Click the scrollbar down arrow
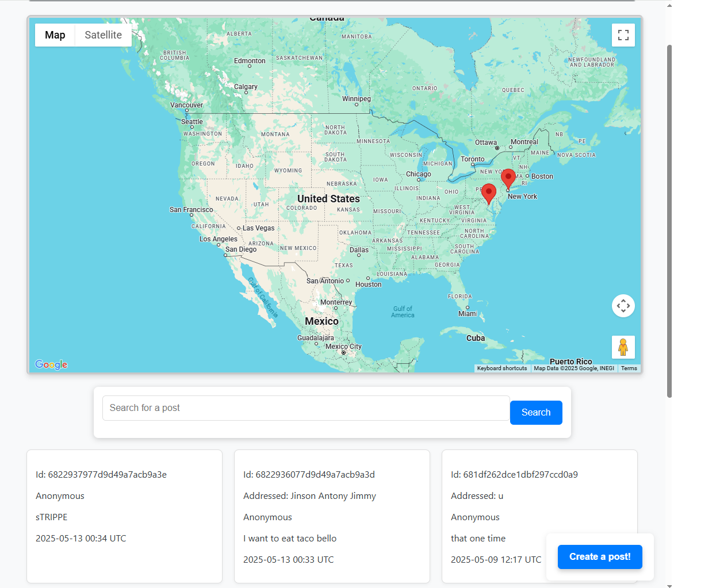Image resolution: width=716 pixels, height=588 pixels. (669, 585)
